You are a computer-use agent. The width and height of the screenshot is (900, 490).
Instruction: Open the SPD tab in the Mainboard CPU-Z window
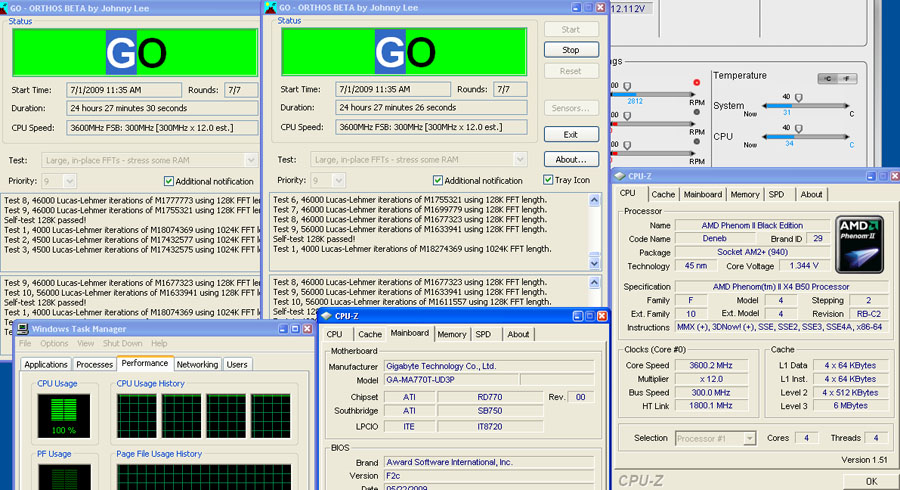click(x=483, y=334)
